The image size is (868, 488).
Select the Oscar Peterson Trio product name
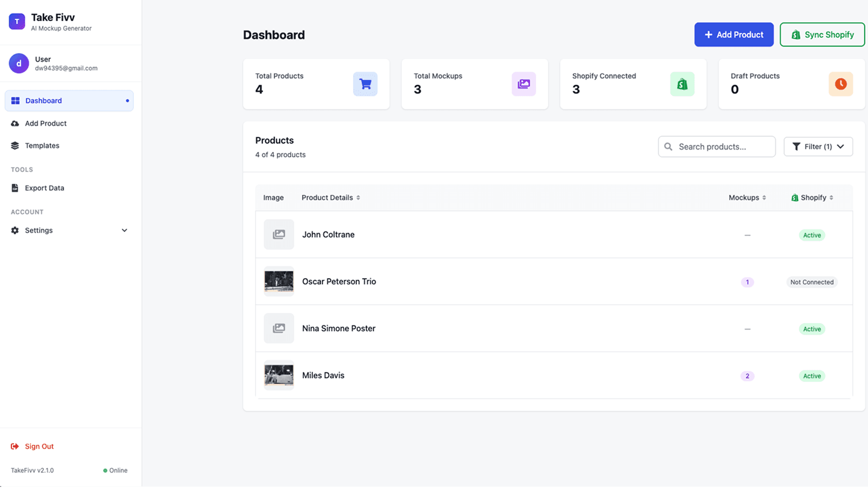[339, 281]
